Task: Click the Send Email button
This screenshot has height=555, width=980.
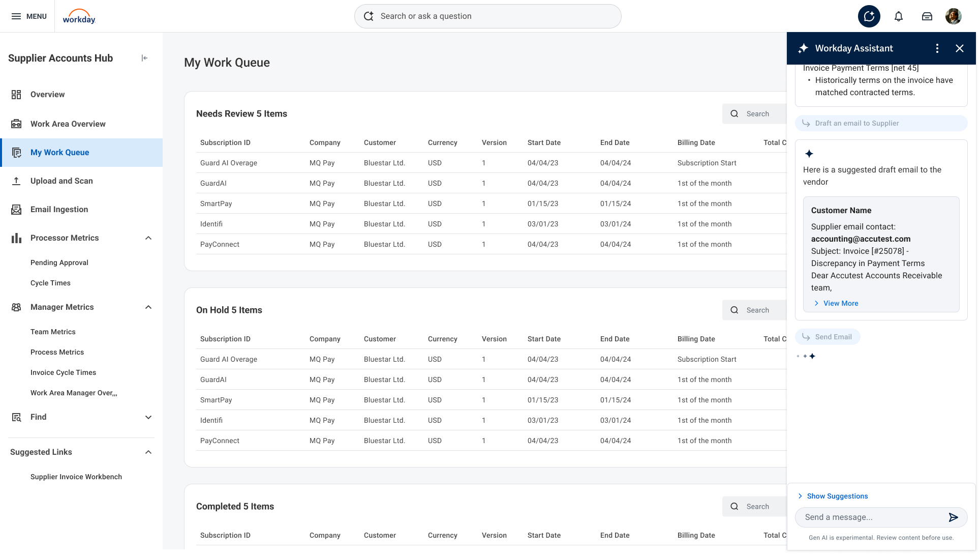Action: pos(828,337)
